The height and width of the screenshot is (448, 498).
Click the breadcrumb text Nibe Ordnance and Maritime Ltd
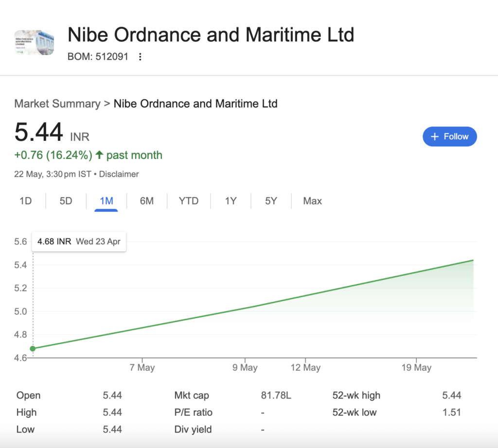pyautogui.click(x=196, y=104)
